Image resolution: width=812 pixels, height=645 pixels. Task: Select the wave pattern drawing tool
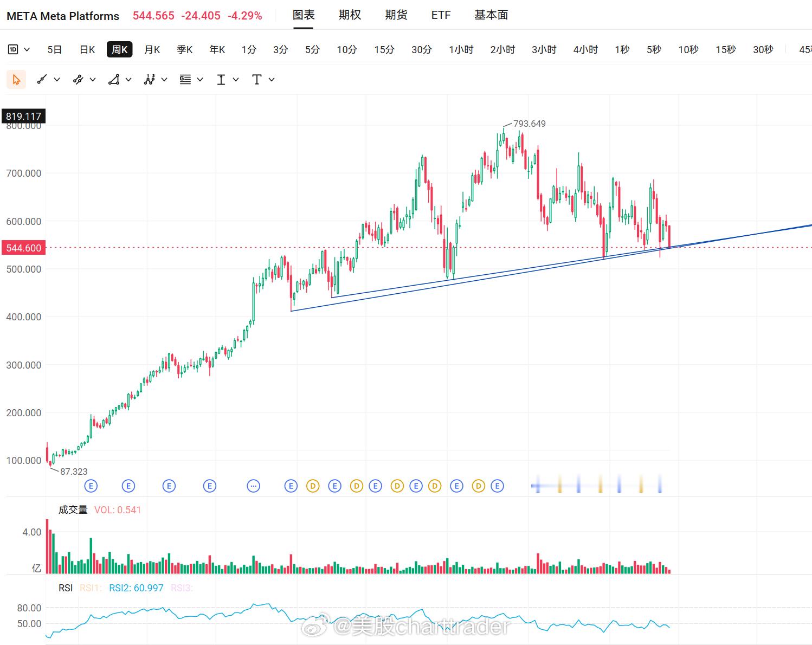pos(150,80)
